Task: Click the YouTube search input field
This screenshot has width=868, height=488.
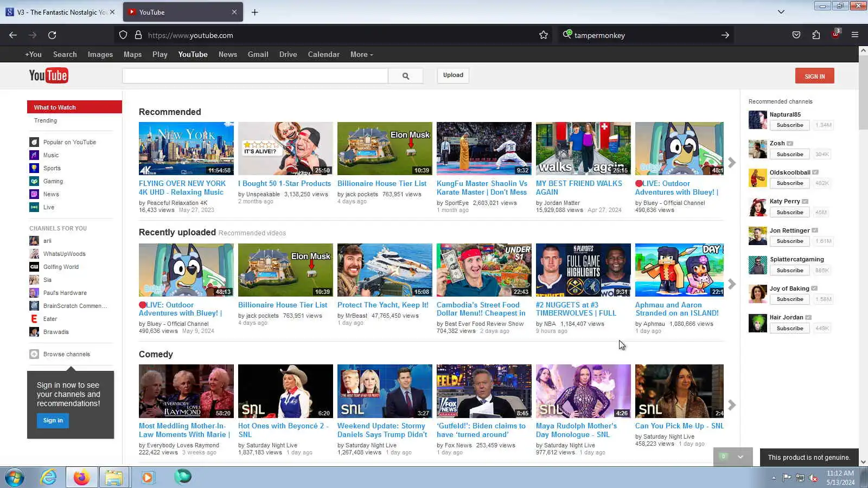Action: (x=255, y=76)
